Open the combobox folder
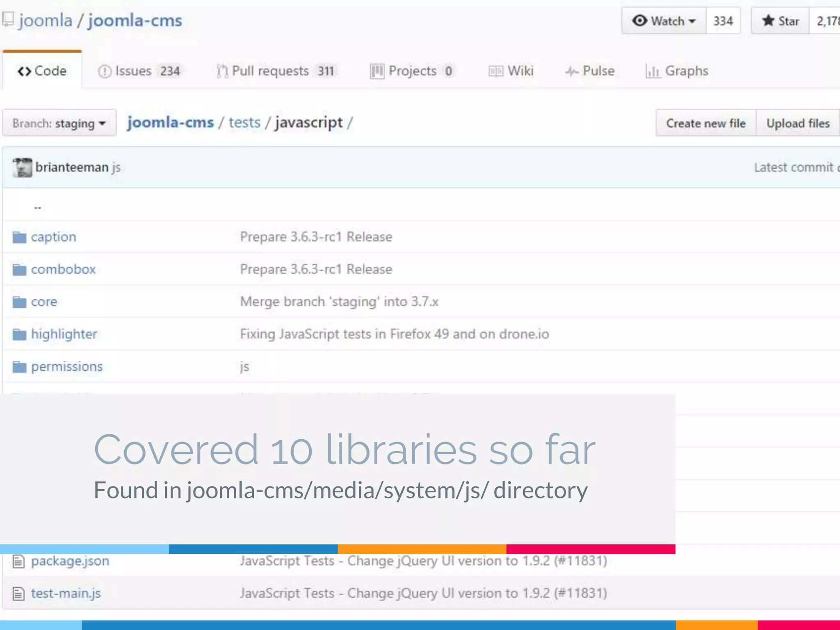 click(64, 269)
